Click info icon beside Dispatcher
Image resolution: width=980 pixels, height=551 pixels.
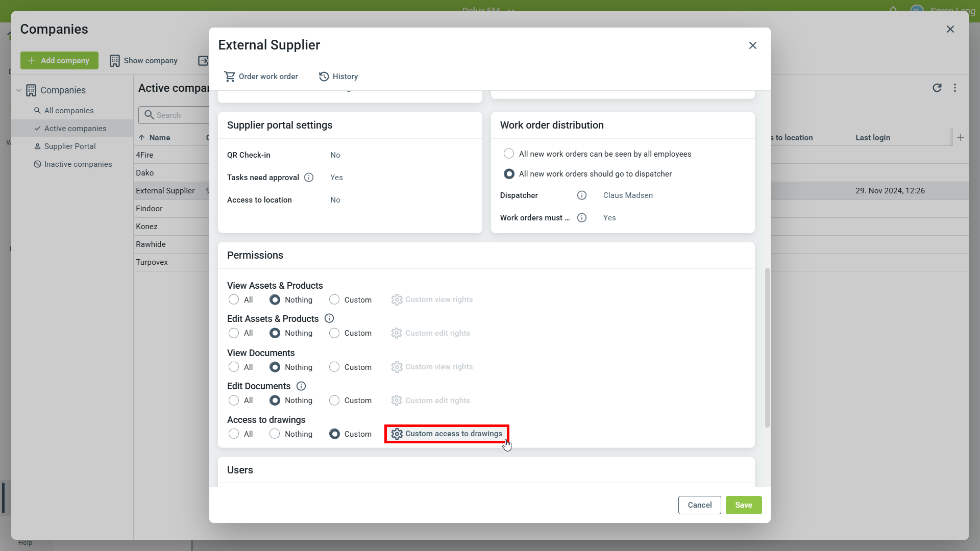click(582, 195)
